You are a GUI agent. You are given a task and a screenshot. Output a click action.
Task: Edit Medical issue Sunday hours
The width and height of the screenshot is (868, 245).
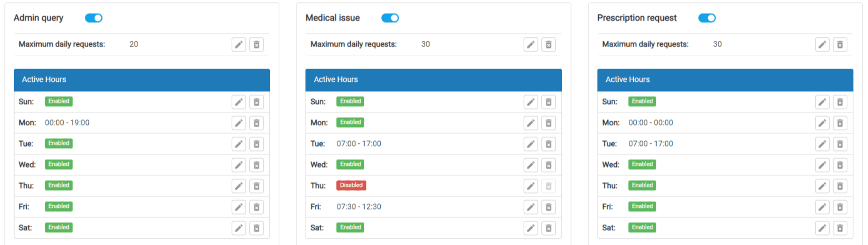click(x=531, y=102)
